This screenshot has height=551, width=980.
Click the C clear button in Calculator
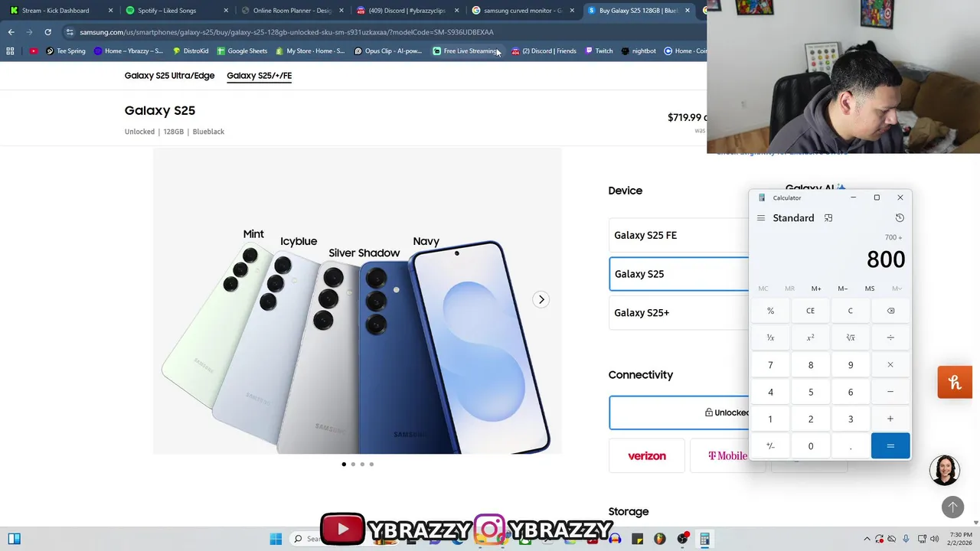coord(851,311)
